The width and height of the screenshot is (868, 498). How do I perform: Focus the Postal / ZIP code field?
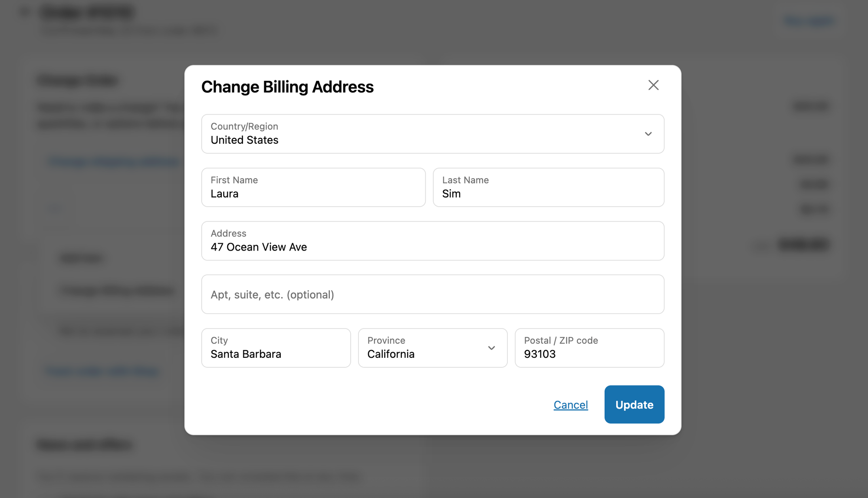tap(589, 348)
